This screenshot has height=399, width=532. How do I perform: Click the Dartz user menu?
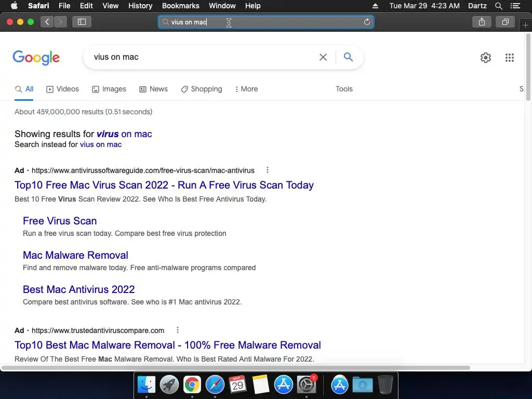coord(477,6)
